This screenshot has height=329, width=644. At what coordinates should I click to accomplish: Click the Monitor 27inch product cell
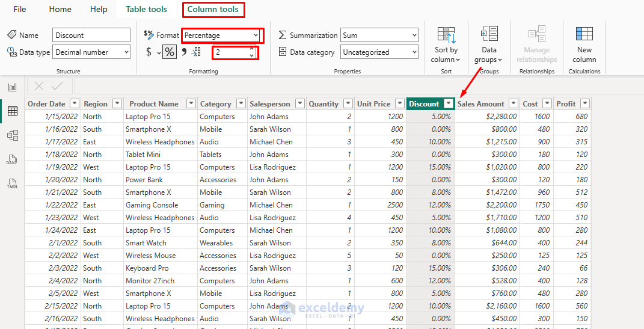point(160,281)
